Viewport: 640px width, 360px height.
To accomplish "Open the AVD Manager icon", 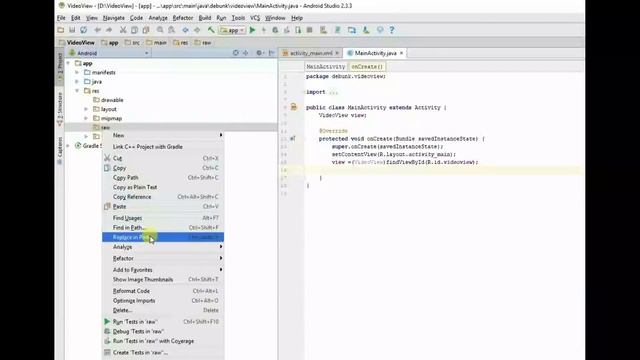I will coord(323,30).
